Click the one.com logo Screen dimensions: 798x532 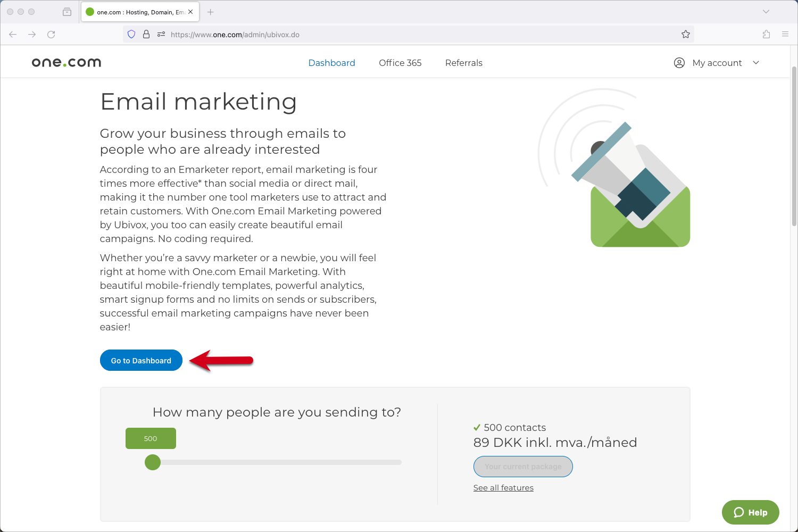click(66, 62)
